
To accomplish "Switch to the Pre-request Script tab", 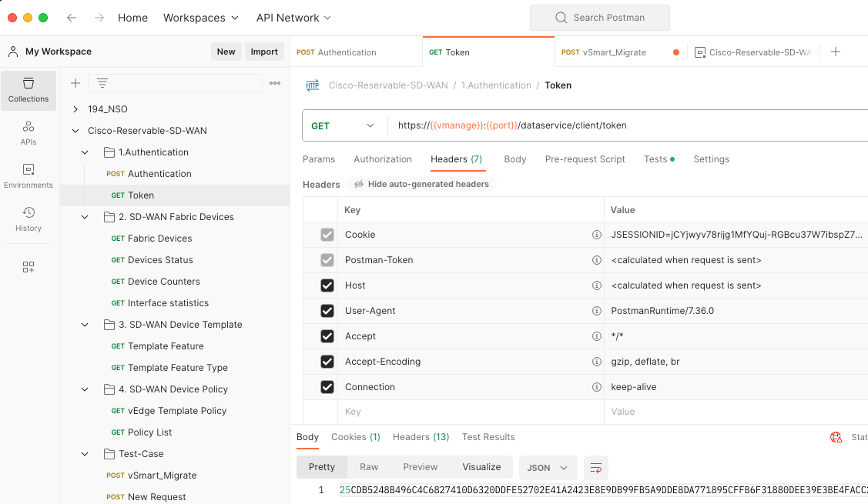I will tap(585, 159).
